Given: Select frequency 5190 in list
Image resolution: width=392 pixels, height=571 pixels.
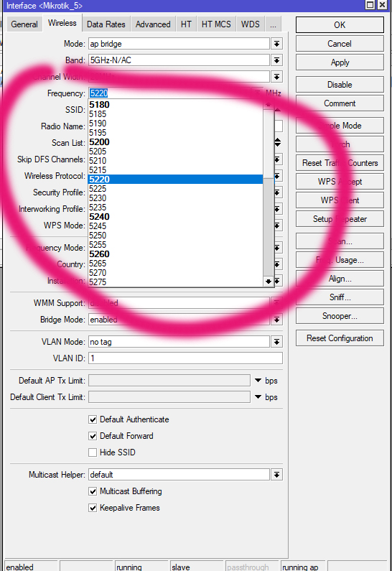Looking at the screenshot, I should coord(175,124).
